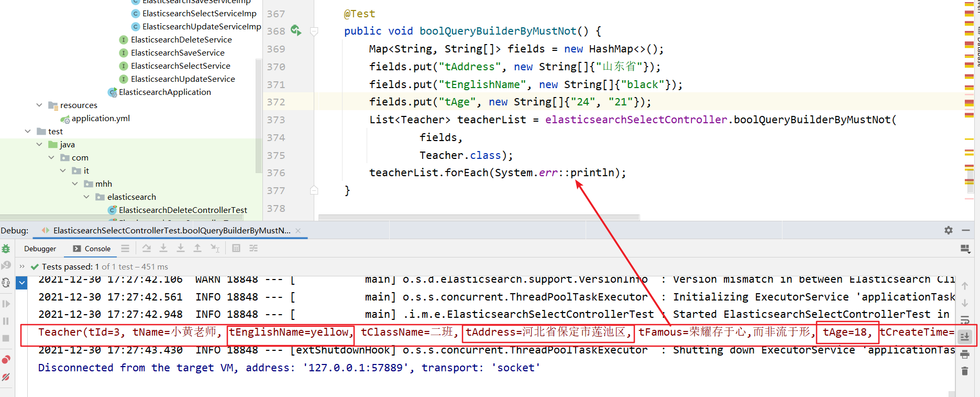Open ElasticsearchSaveService interface
This screenshot has height=397, width=980.
click(x=178, y=52)
